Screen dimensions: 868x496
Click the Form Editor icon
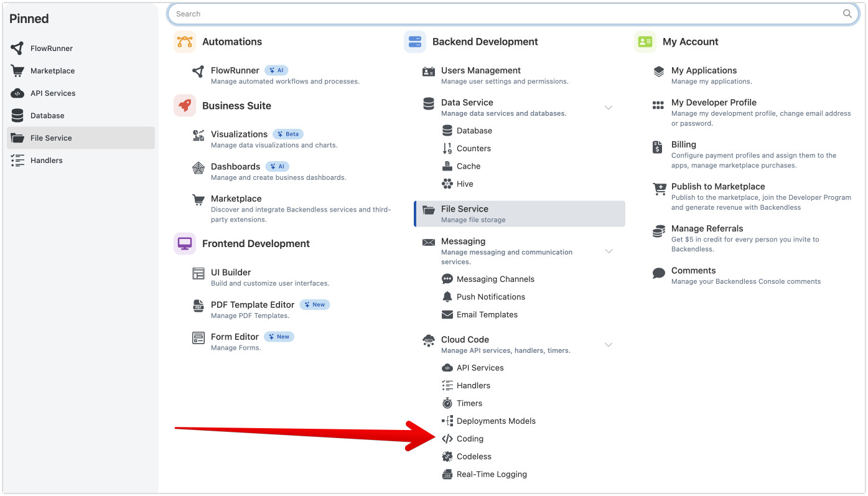198,338
